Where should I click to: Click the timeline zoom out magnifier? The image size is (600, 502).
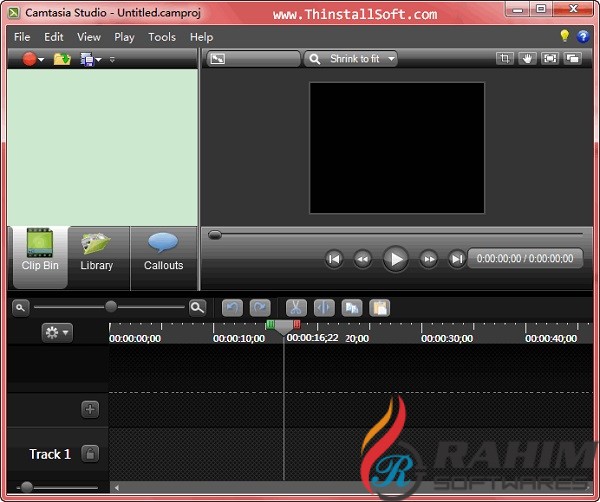coord(21,308)
